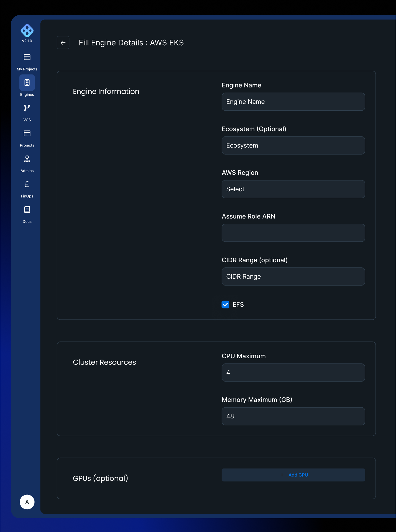Image resolution: width=396 pixels, height=532 pixels.
Task: Click the v2.1.0 version text
Action: (x=27, y=41)
